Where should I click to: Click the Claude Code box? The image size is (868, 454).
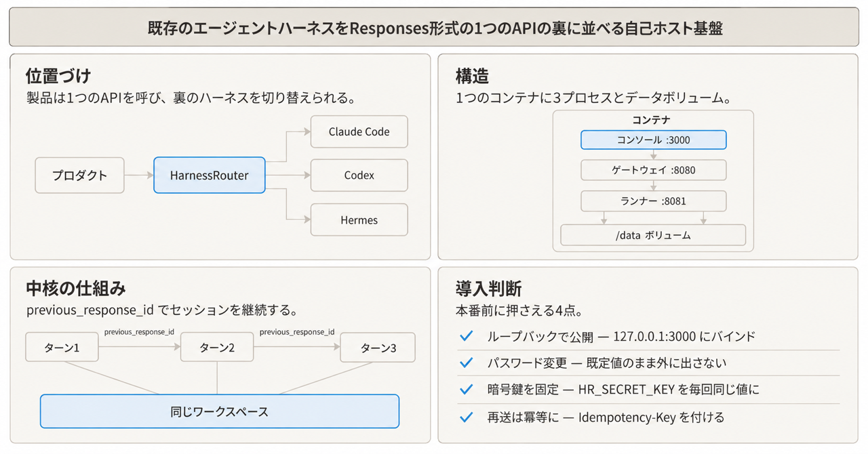point(359,132)
